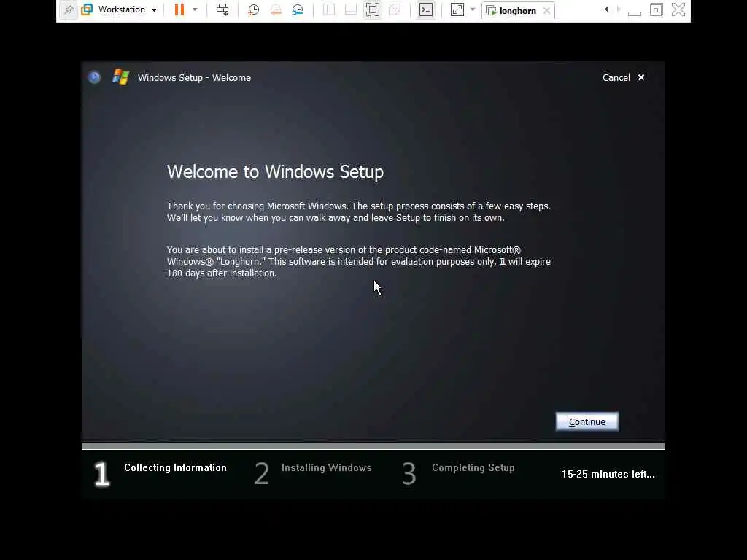
Task: Expand the power options dropdown arrow
Action: (x=195, y=9)
